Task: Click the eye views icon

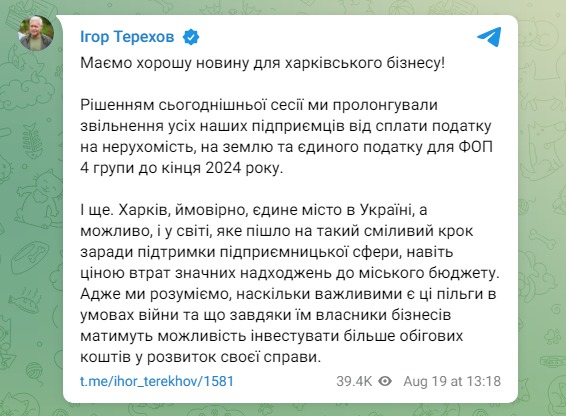Action: click(x=385, y=381)
